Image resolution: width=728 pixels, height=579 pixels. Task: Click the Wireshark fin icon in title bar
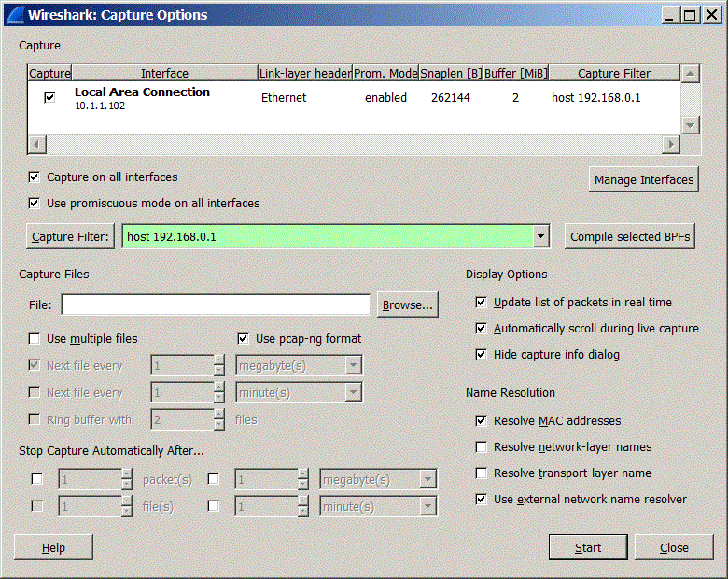[x=15, y=15]
